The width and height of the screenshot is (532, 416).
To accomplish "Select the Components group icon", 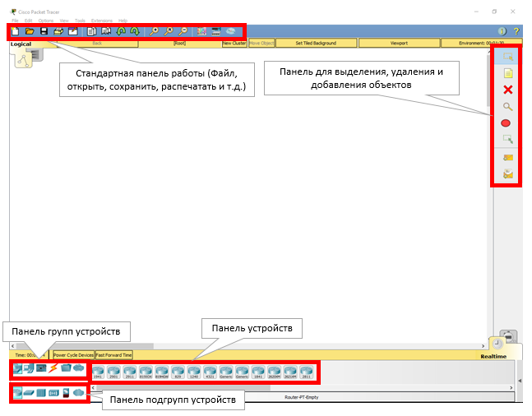I will coord(41,368).
